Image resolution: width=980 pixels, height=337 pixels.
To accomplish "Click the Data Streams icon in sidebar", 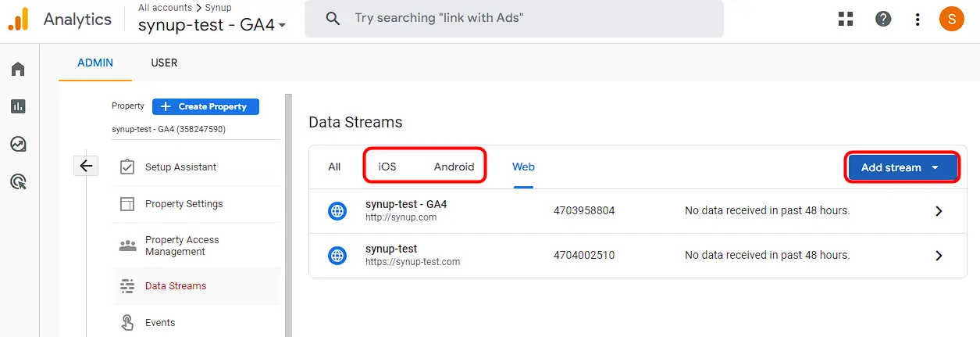I will (x=127, y=286).
